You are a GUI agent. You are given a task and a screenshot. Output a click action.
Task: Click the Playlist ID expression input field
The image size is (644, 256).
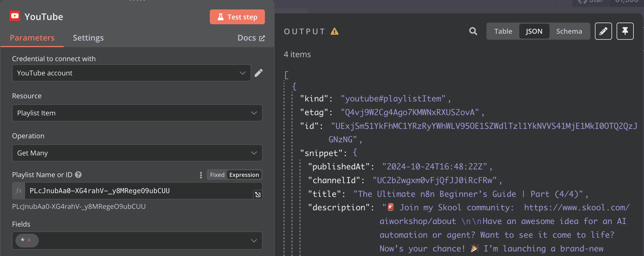click(139, 191)
